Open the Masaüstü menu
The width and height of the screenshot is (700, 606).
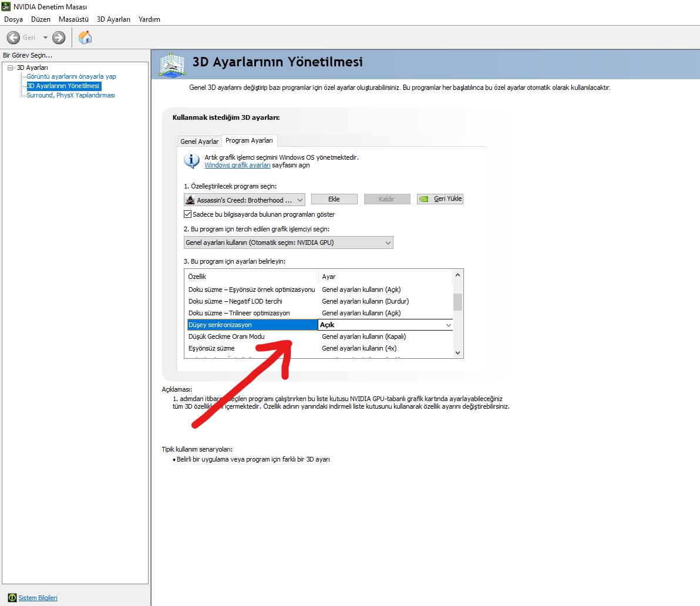coord(73,19)
